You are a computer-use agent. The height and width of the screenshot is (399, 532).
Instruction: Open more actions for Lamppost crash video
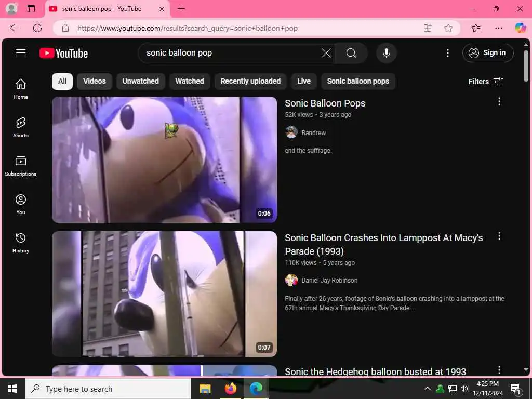(x=499, y=236)
